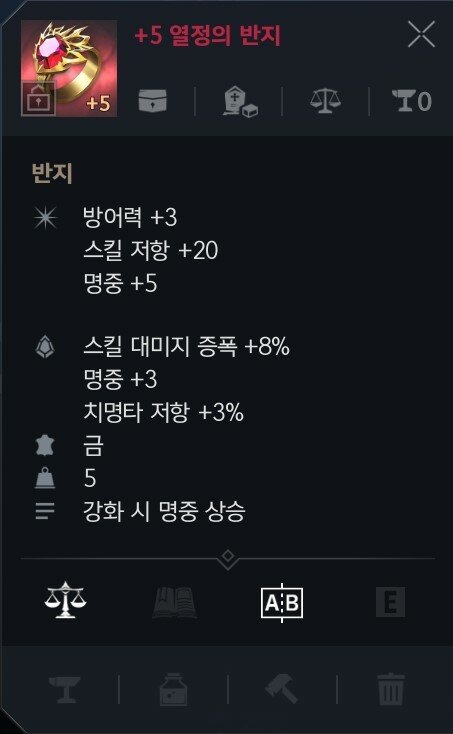Click the potion bottle icon

(x=174, y=689)
